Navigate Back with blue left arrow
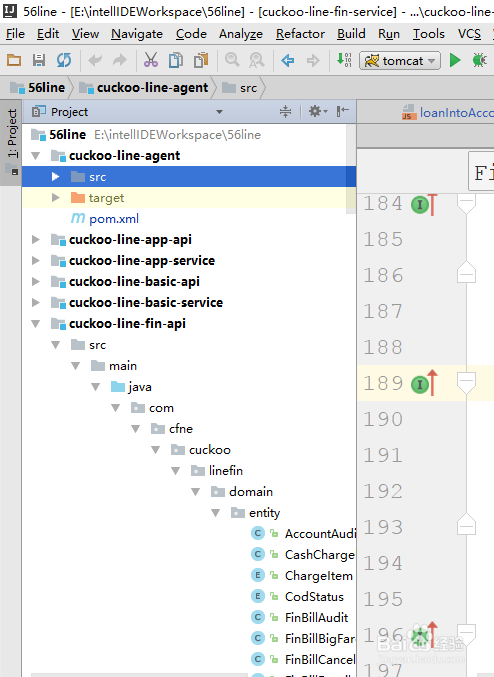494x677 pixels. [x=288, y=60]
